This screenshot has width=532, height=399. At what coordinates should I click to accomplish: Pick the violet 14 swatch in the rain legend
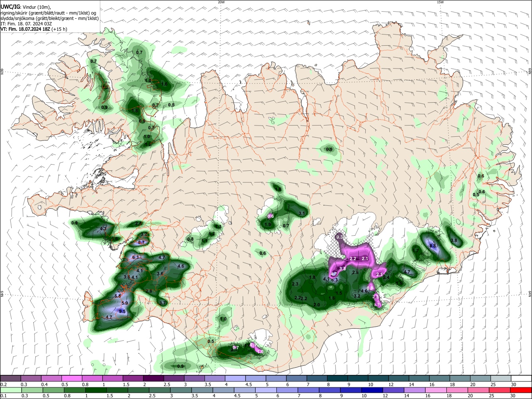[x=415, y=390]
